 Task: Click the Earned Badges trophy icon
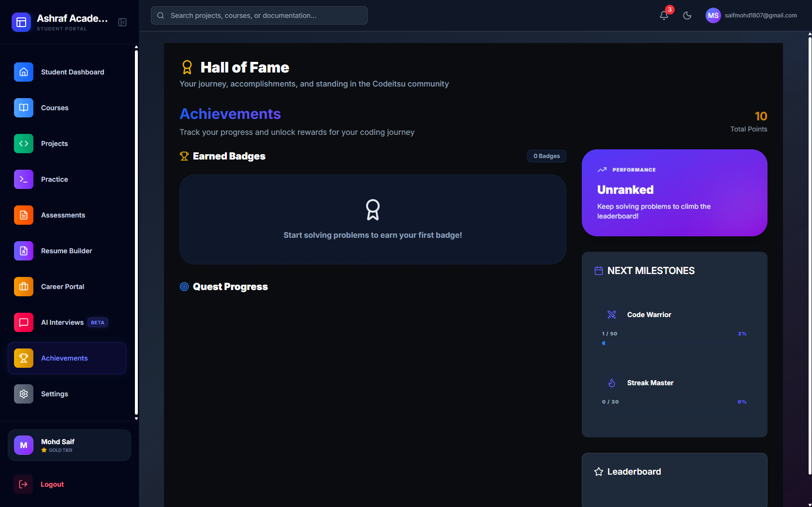tap(184, 156)
